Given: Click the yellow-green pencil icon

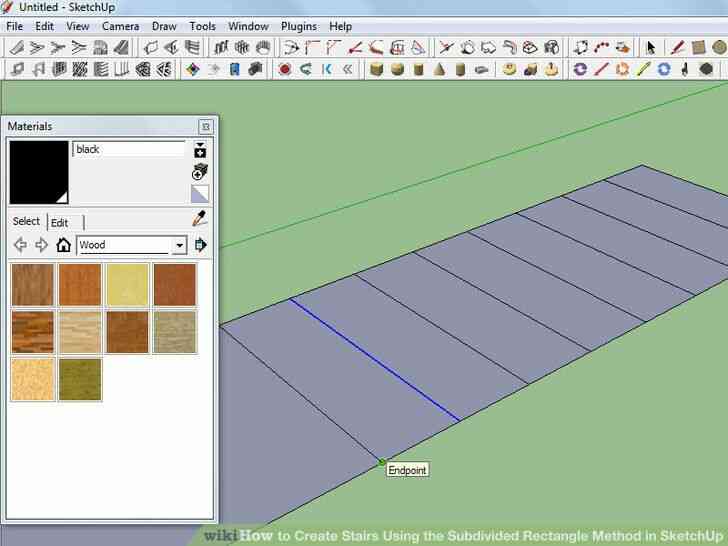Looking at the screenshot, I should point(643,70).
